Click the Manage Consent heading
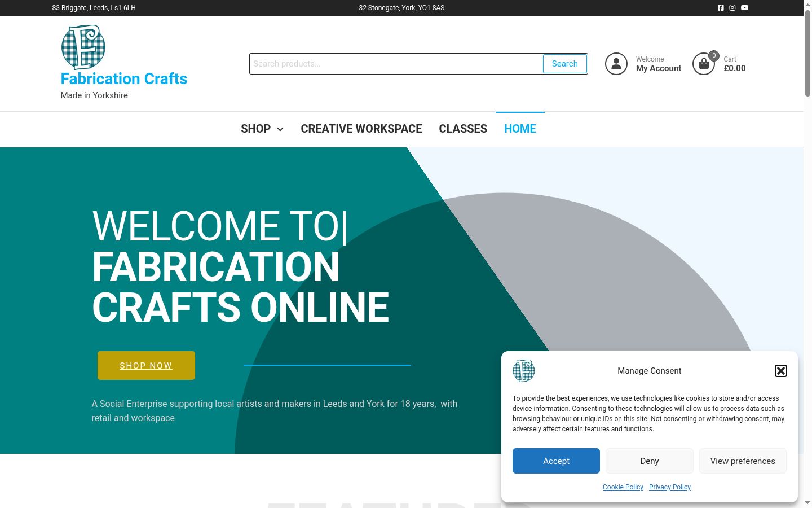Viewport: 812px width, 508px height. (x=650, y=371)
